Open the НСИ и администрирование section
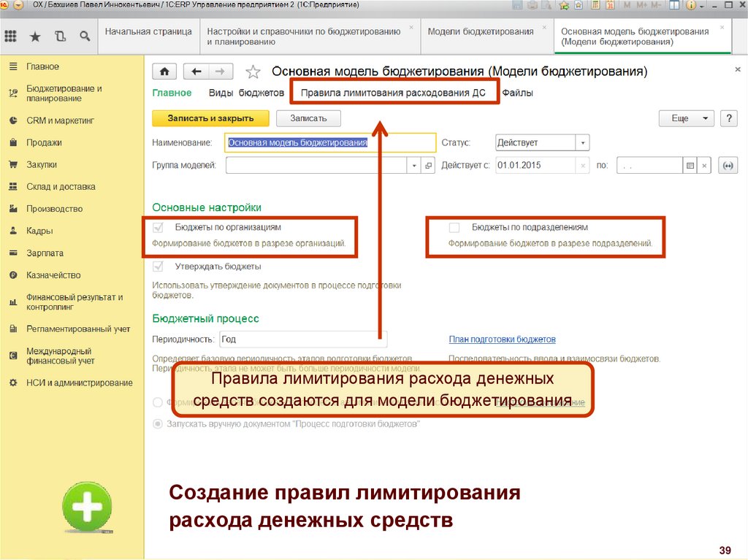Image resolution: width=748 pixels, height=560 pixels. pyautogui.click(x=79, y=383)
